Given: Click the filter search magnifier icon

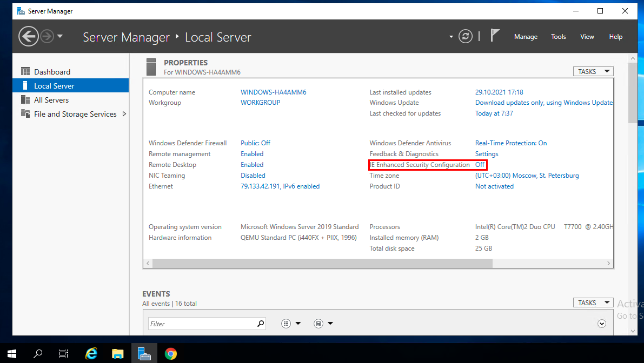Looking at the screenshot, I should (x=261, y=324).
